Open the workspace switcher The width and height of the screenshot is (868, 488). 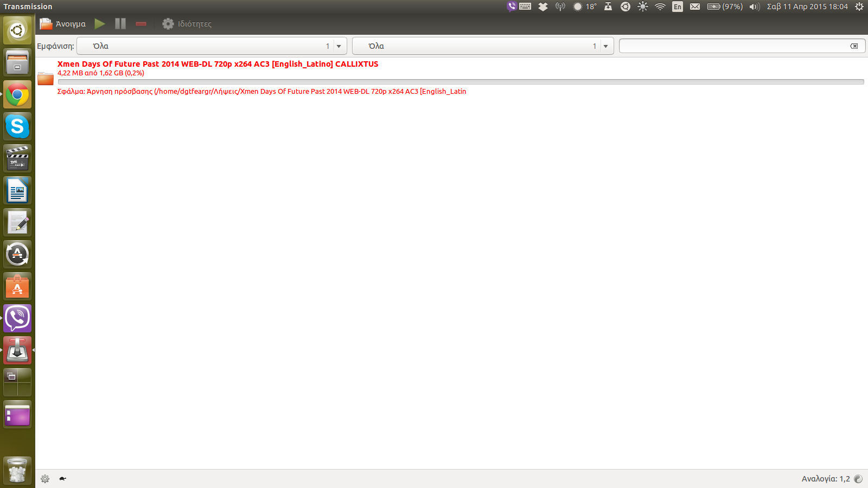[x=17, y=382]
